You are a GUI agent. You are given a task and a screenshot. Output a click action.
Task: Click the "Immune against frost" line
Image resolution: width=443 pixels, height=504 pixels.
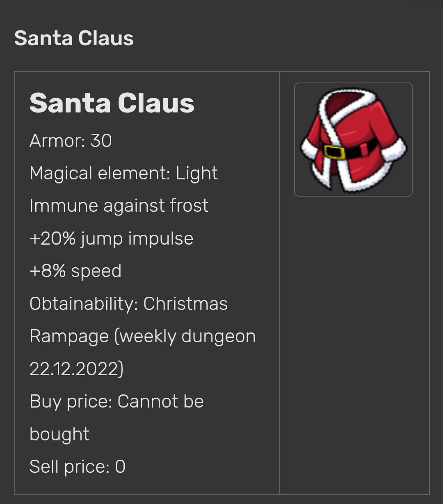[119, 206]
